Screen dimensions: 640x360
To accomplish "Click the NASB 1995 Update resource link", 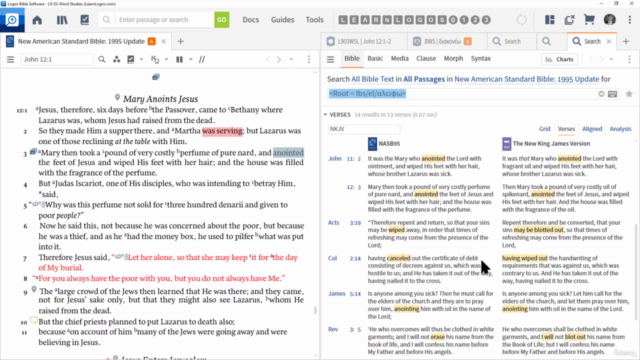I will [527, 79].
